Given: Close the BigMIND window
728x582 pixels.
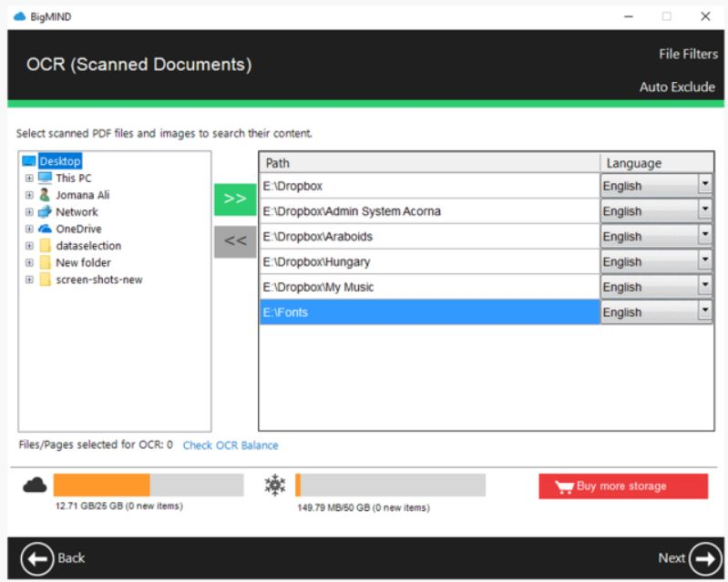Looking at the screenshot, I should coord(705,16).
